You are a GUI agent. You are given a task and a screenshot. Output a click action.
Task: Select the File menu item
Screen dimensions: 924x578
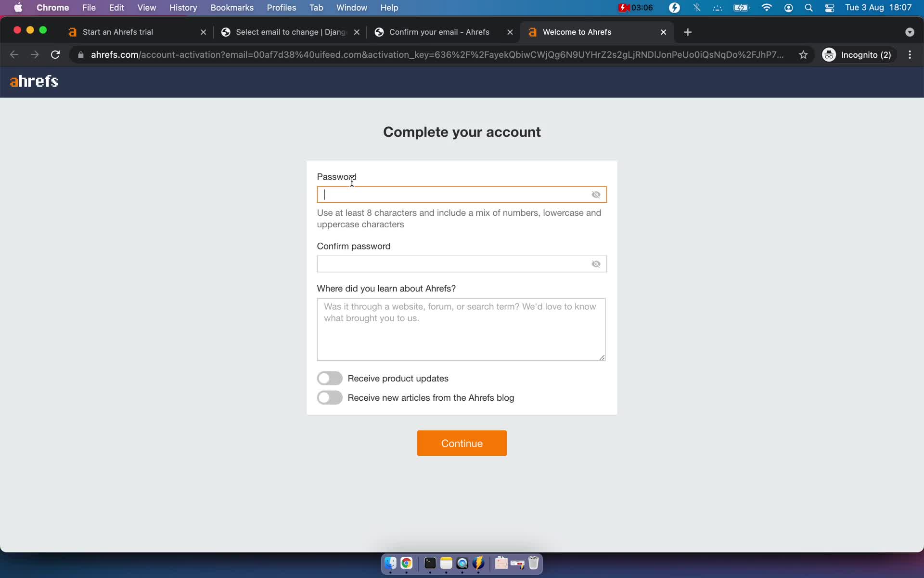pyautogui.click(x=89, y=7)
